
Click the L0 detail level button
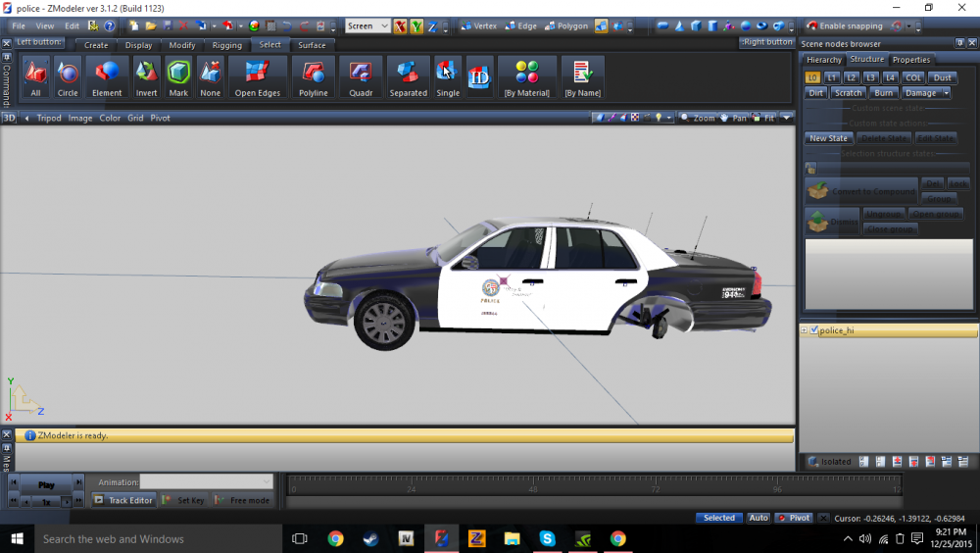tap(811, 77)
